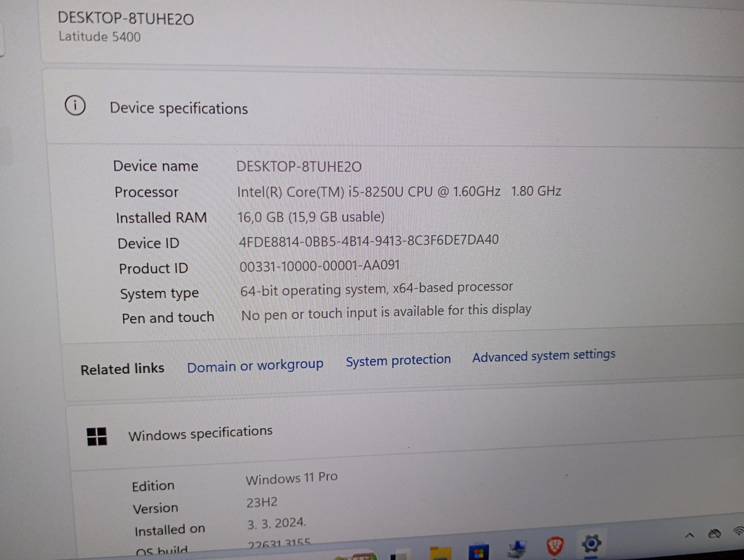
Task: Open Brave browser from the taskbar
Action: [555, 545]
